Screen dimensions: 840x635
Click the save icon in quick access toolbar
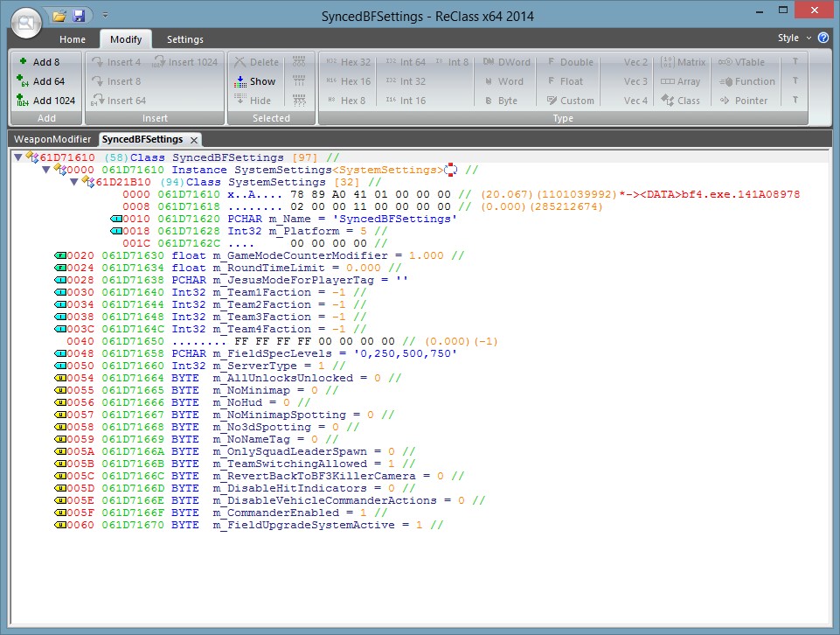[79, 16]
